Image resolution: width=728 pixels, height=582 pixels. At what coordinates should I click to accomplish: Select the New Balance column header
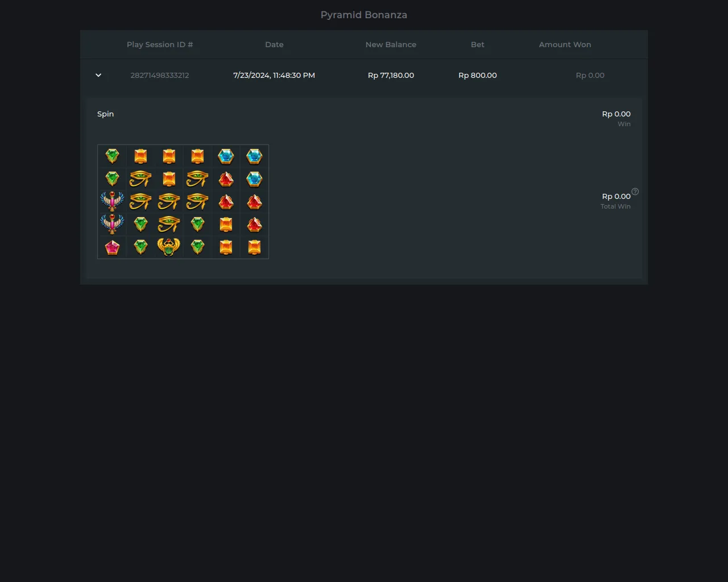pyautogui.click(x=391, y=44)
